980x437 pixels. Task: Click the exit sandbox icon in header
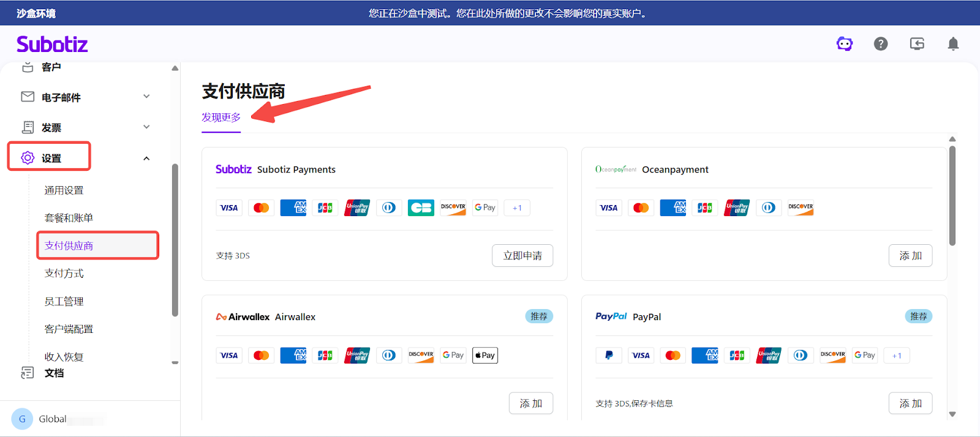(x=917, y=43)
